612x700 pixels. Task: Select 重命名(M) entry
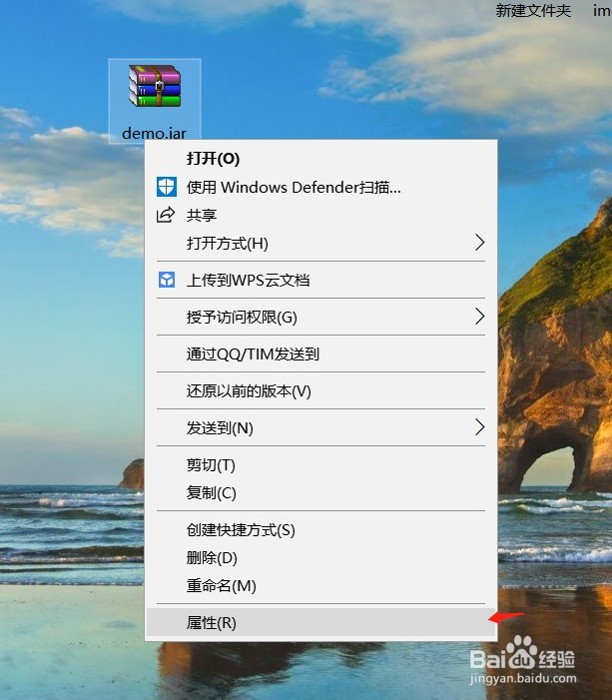click(320, 586)
